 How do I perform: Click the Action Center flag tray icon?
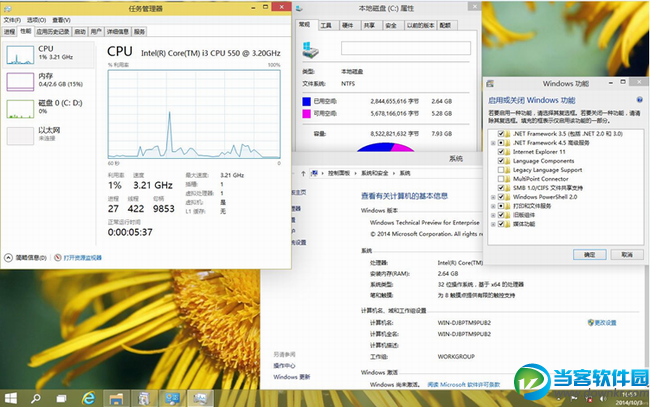pyautogui.click(x=574, y=399)
